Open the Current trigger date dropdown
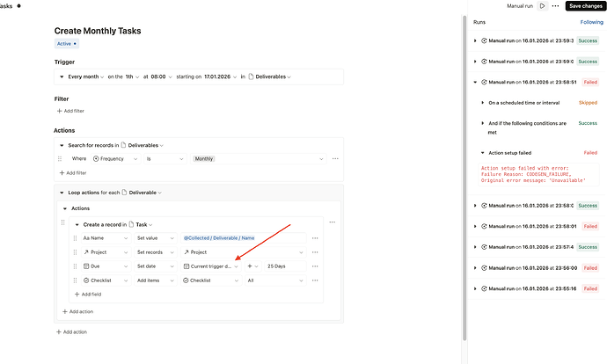The height and width of the screenshot is (364, 607). (x=209, y=266)
